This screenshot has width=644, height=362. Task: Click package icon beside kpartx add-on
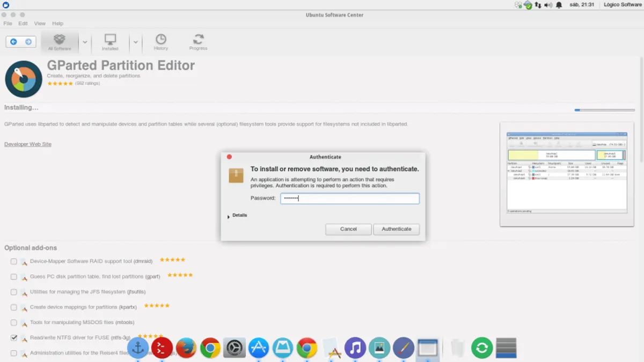pos(24,307)
